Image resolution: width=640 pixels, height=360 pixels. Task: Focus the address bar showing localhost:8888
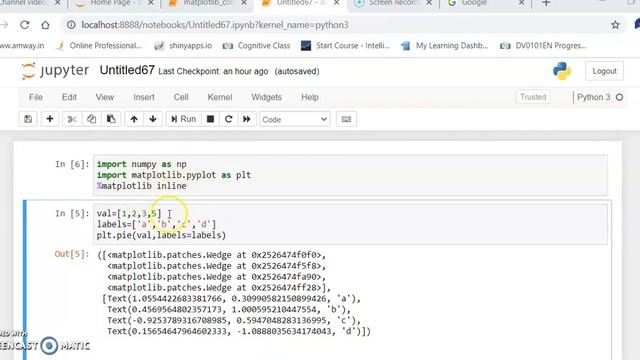point(339,25)
